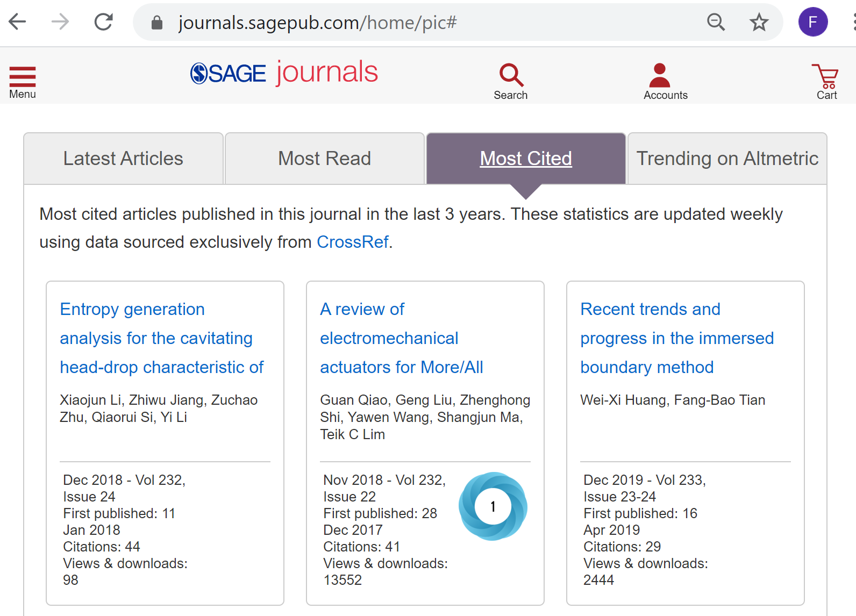Click the lock icon in the address bar
This screenshot has width=856, height=616.
(x=157, y=23)
